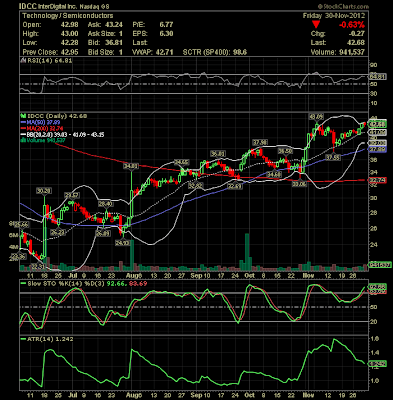Click the red MA(200) value tag on right axis
The width and height of the screenshot is (393, 400).
tap(378, 180)
